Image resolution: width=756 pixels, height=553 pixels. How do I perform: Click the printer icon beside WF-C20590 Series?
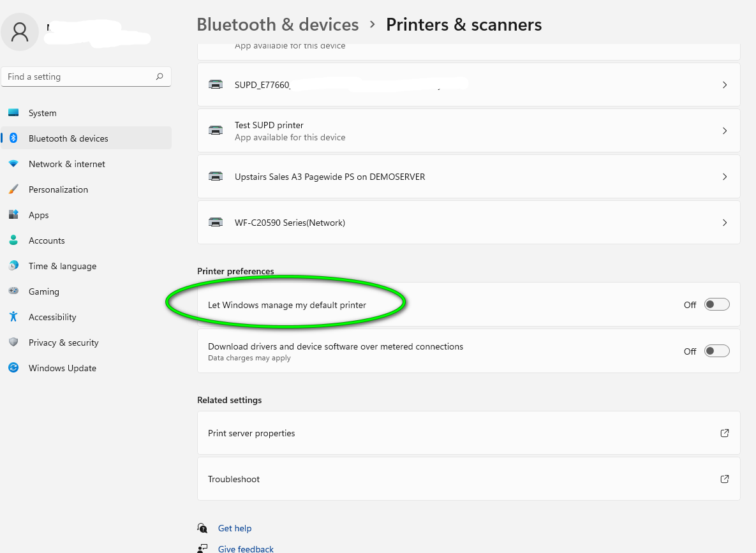point(216,222)
